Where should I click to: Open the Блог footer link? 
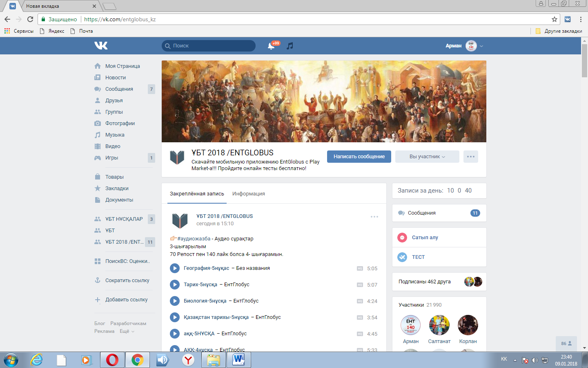click(x=100, y=323)
